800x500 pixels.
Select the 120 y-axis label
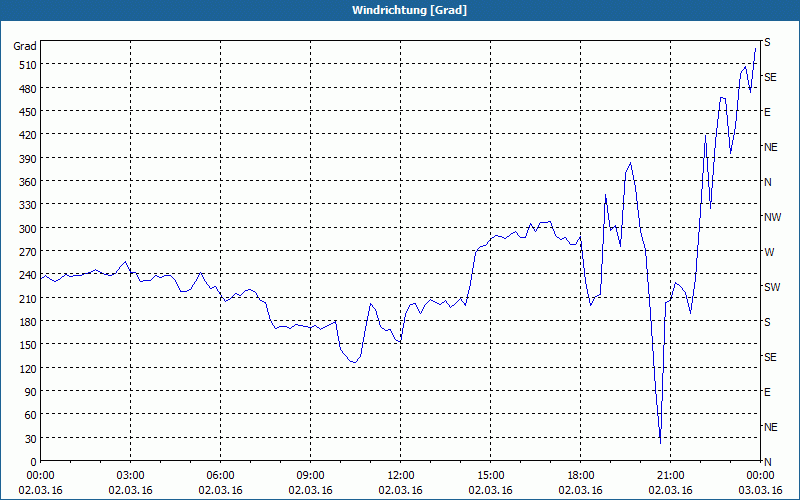click(x=28, y=369)
